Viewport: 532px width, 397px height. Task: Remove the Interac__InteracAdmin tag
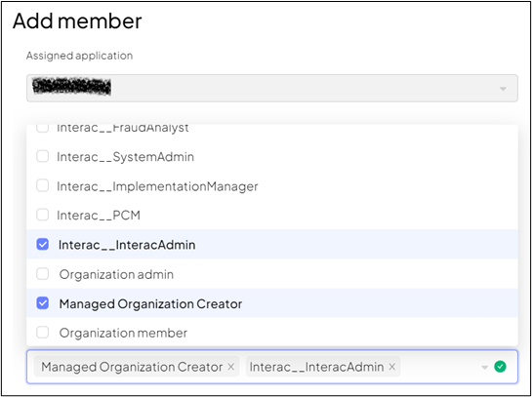[x=391, y=367]
